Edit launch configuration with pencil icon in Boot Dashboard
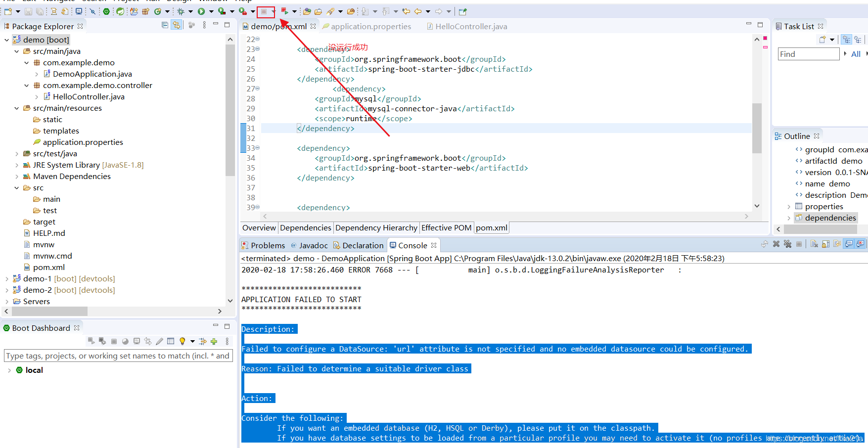This screenshot has height=448, width=868. coord(160,341)
